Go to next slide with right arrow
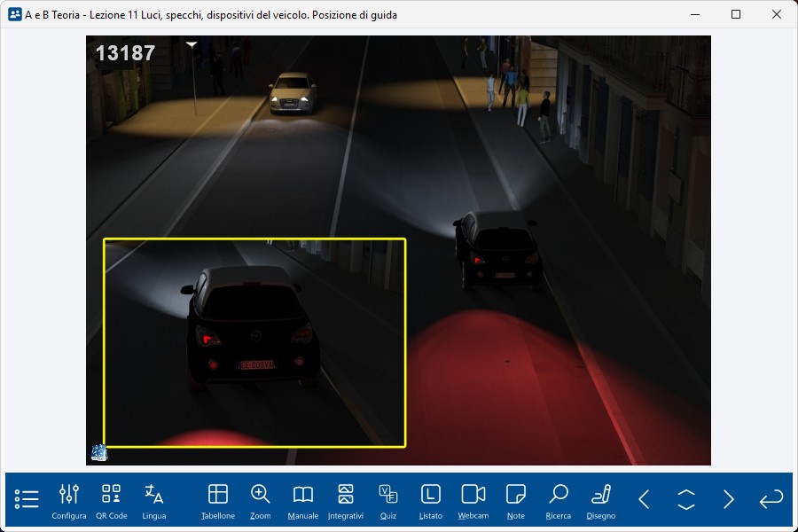The width and height of the screenshot is (798, 532). [729, 499]
